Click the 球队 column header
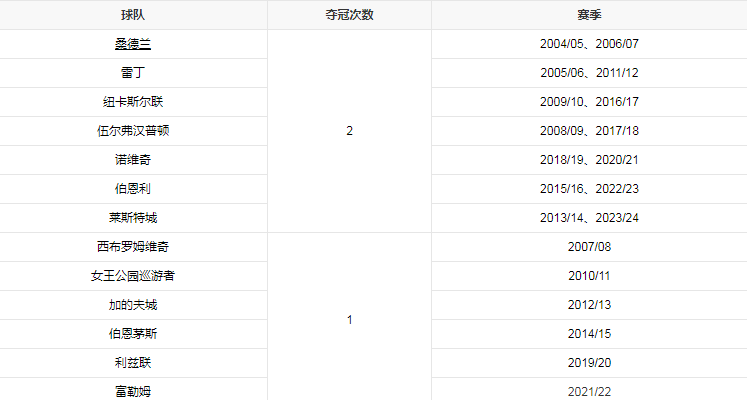The image size is (747, 401). [x=133, y=15]
